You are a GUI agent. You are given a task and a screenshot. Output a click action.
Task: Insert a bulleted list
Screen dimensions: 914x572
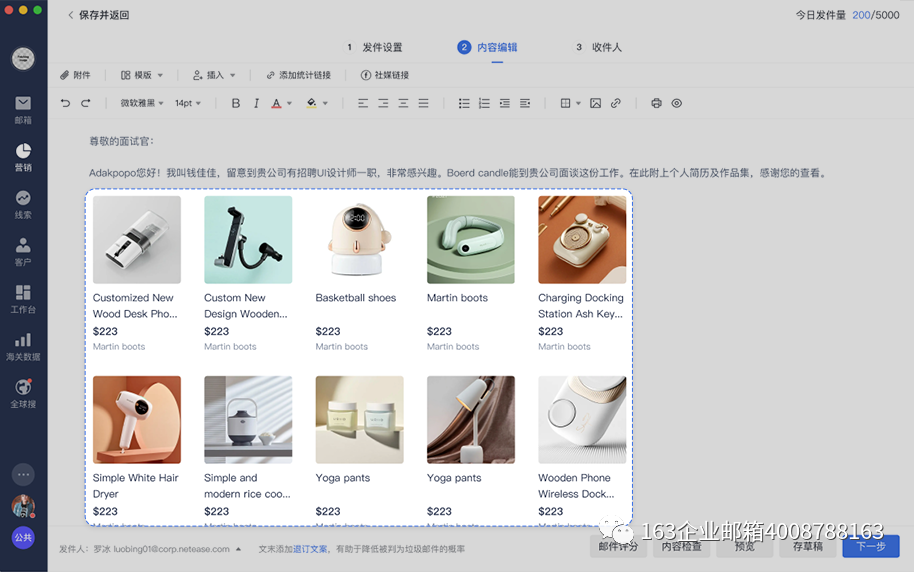click(x=464, y=103)
